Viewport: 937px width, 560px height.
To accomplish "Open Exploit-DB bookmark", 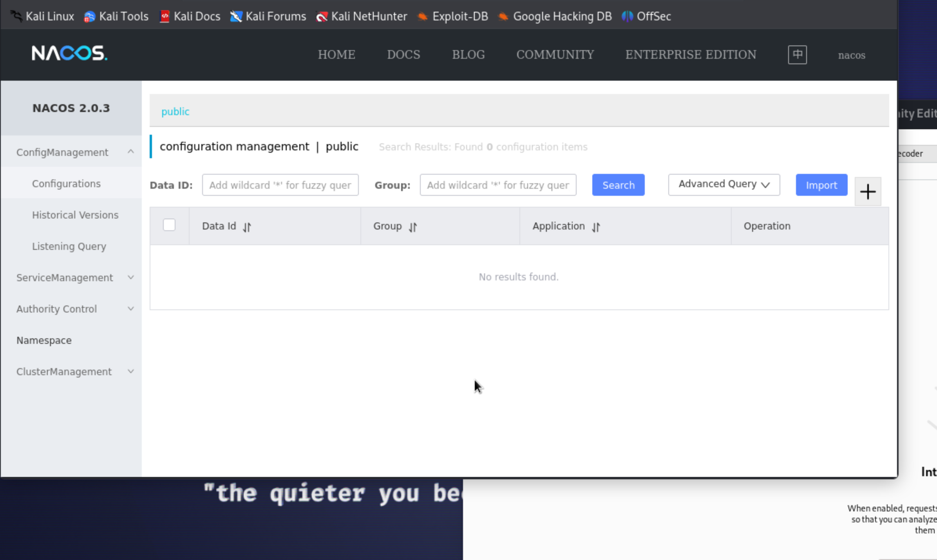I will point(453,16).
